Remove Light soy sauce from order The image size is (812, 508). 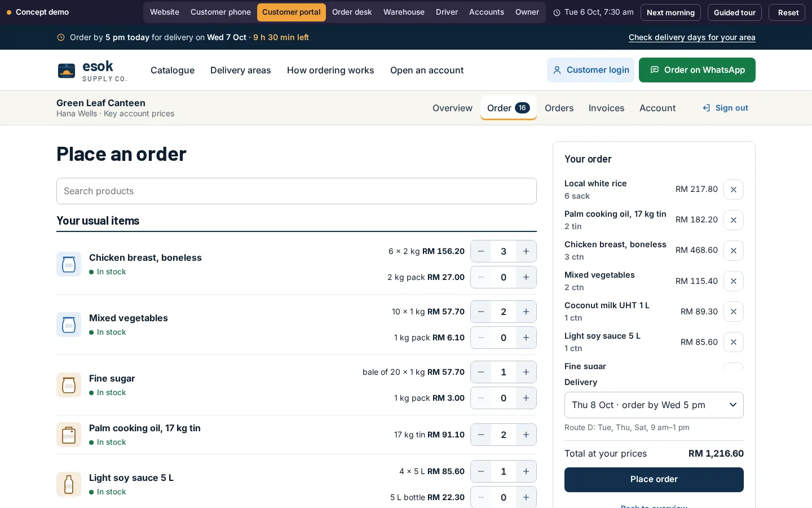[x=734, y=342]
